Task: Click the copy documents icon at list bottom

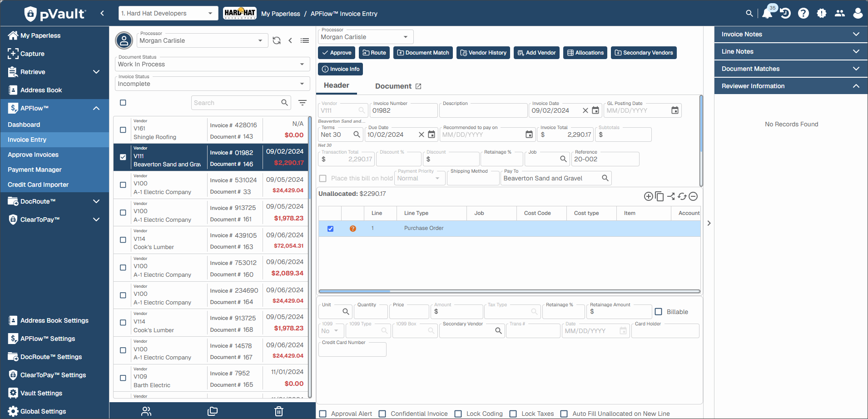Action: coord(213,411)
